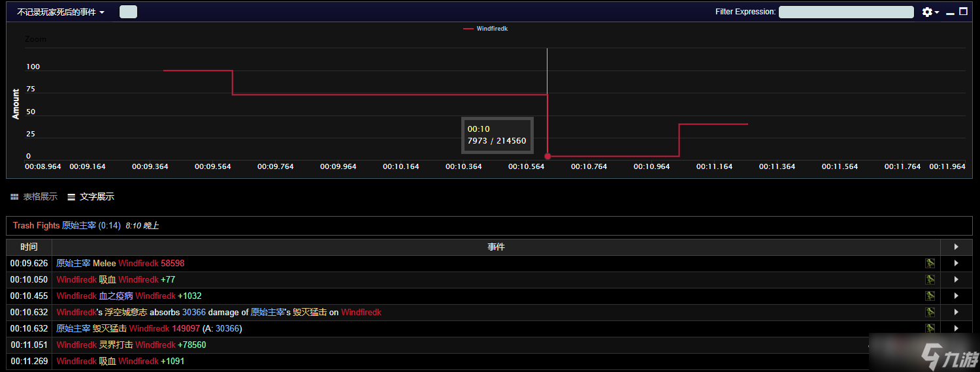Screen dimensions: 980x372
Task: Click the 00:08.964 axis label
Action: pos(43,166)
